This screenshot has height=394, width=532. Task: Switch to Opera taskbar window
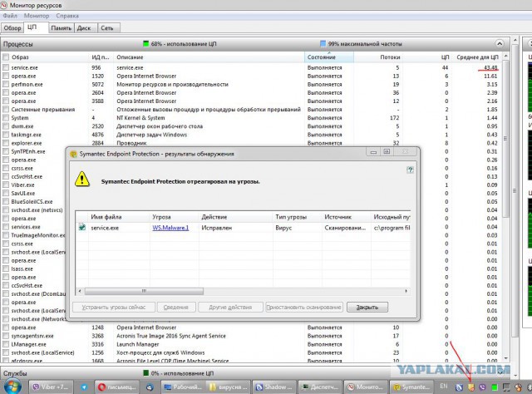point(117,387)
